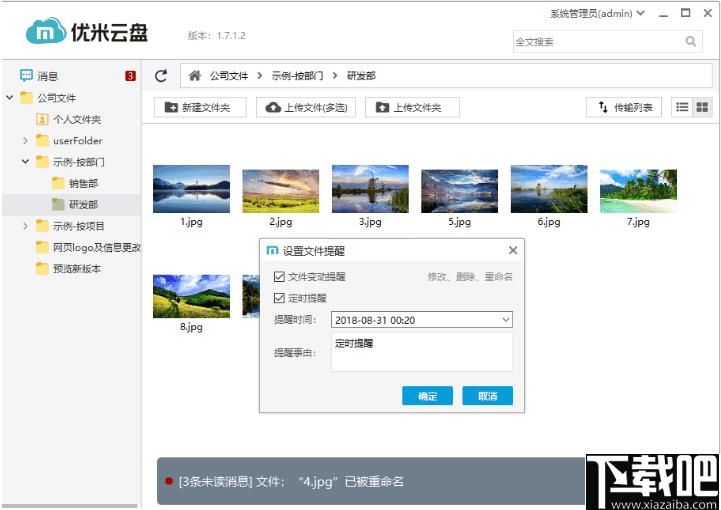
Task: Click the 销售部 folder icon
Action: (58, 183)
